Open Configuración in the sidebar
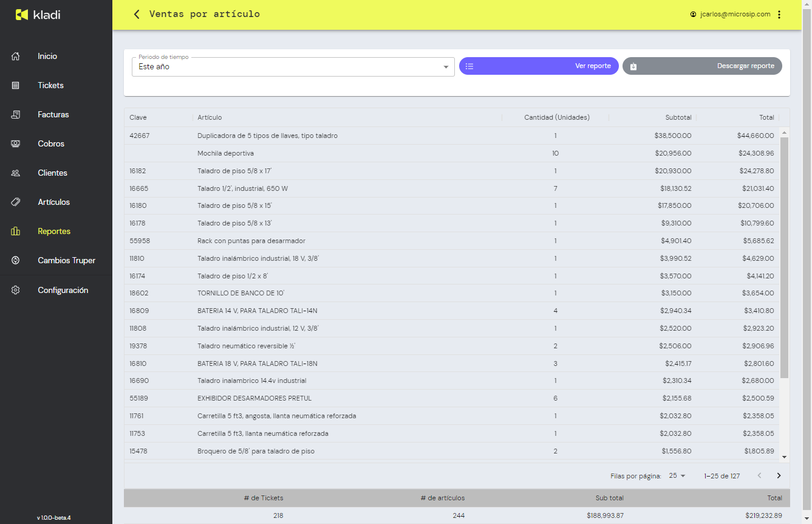This screenshot has height=524, width=812. (x=63, y=290)
